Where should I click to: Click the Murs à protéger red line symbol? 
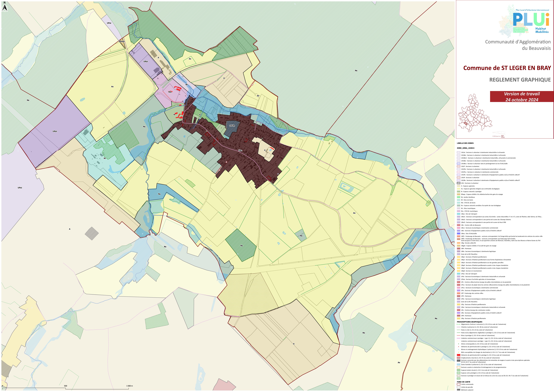click(x=459, y=335)
